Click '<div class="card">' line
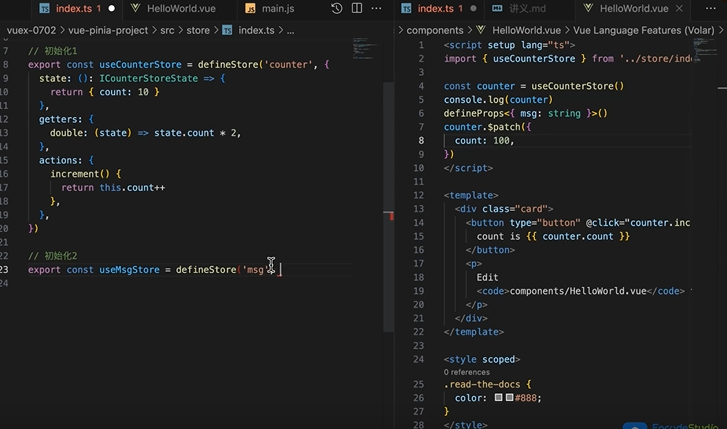The height and width of the screenshot is (429, 727). (504, 209)
